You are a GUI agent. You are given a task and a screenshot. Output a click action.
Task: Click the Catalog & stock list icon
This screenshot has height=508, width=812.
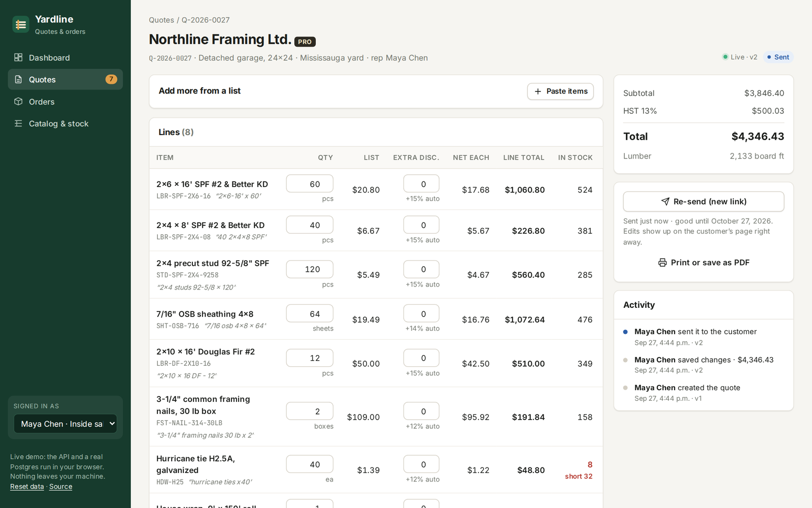tap(18, 123)
